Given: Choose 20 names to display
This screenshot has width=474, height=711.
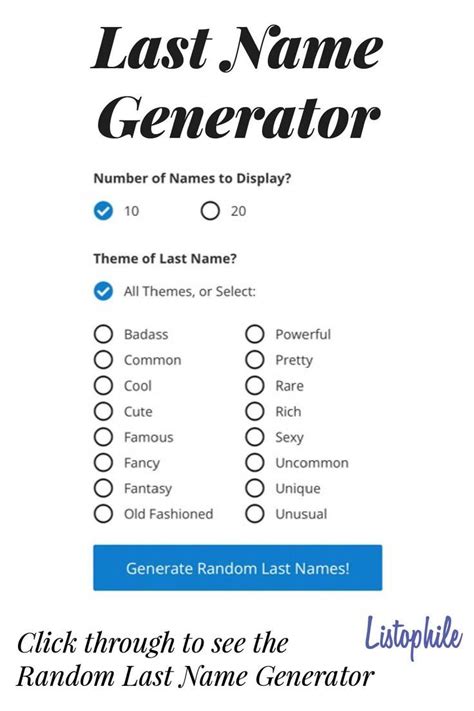Looking at the screenshot, I should click(x=210, y=211).
